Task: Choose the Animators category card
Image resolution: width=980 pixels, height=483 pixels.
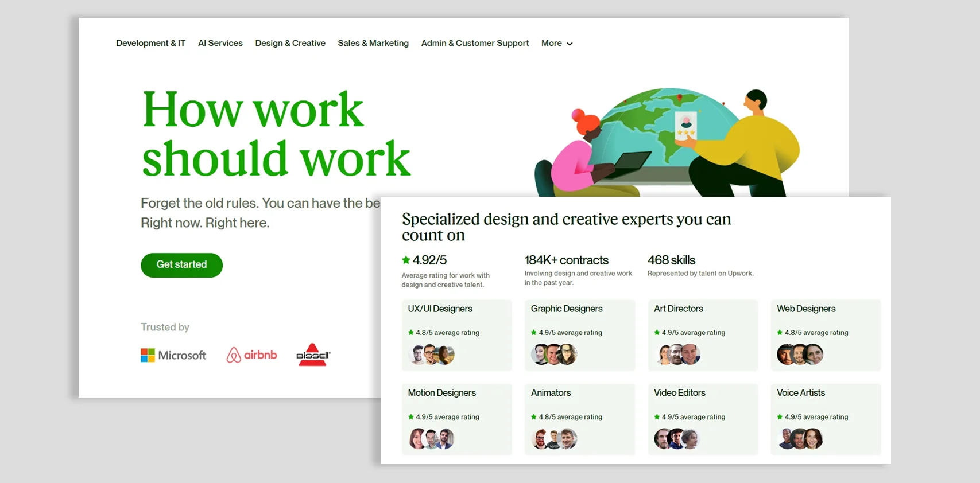Action: pyautogui.click(x=551, y=393)
